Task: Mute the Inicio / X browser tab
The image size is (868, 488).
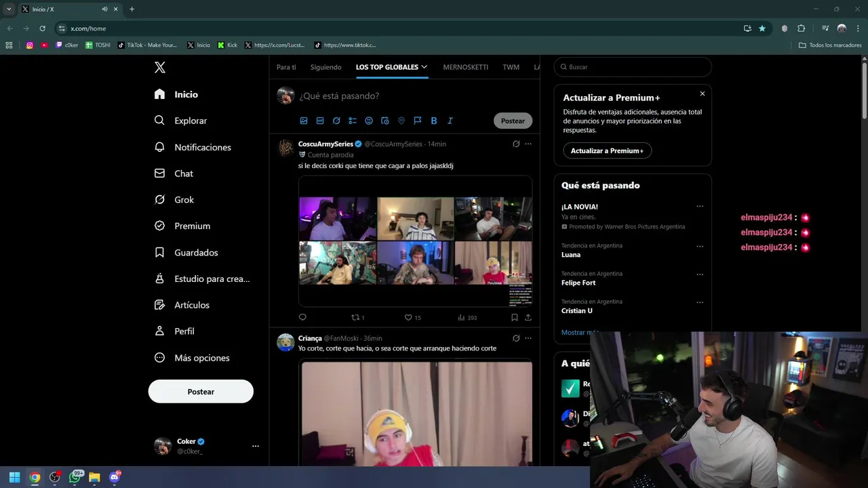Action: [x=104, y=9]
